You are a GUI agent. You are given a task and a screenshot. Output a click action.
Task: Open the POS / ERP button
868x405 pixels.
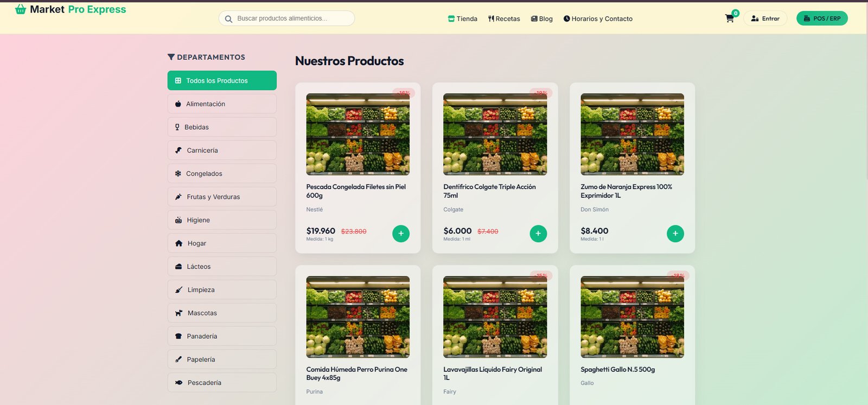[x=822, y=18]
